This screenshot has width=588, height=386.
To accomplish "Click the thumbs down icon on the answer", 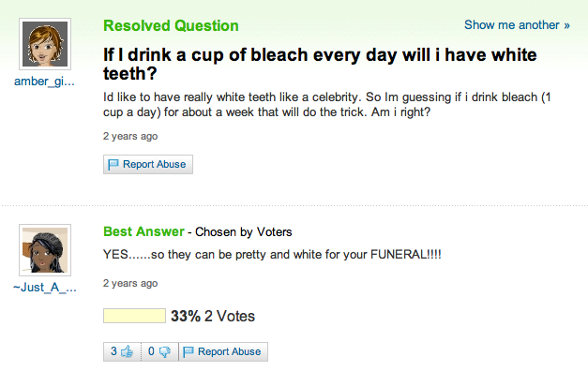I will [x=164, y=352].
